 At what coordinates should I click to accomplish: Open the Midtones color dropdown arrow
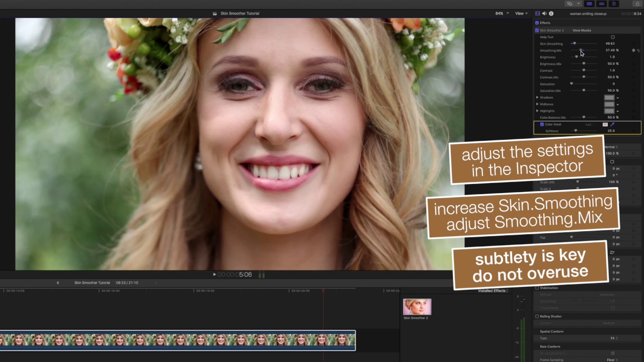tap(618, 104)
